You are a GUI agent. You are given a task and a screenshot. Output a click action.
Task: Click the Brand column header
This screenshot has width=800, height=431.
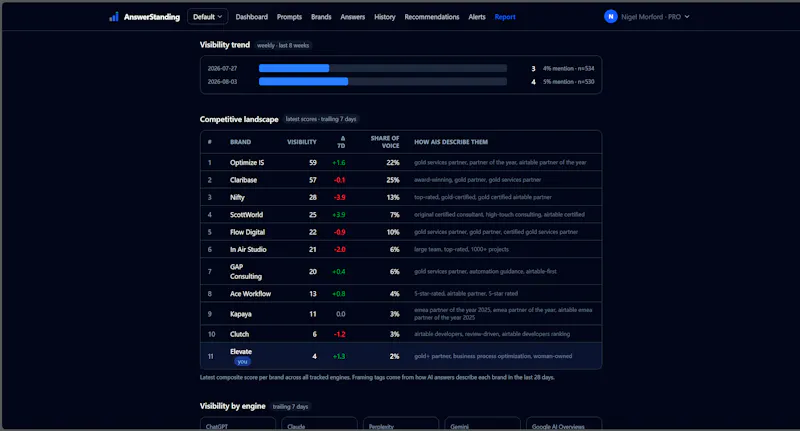(x=240, y=142)
